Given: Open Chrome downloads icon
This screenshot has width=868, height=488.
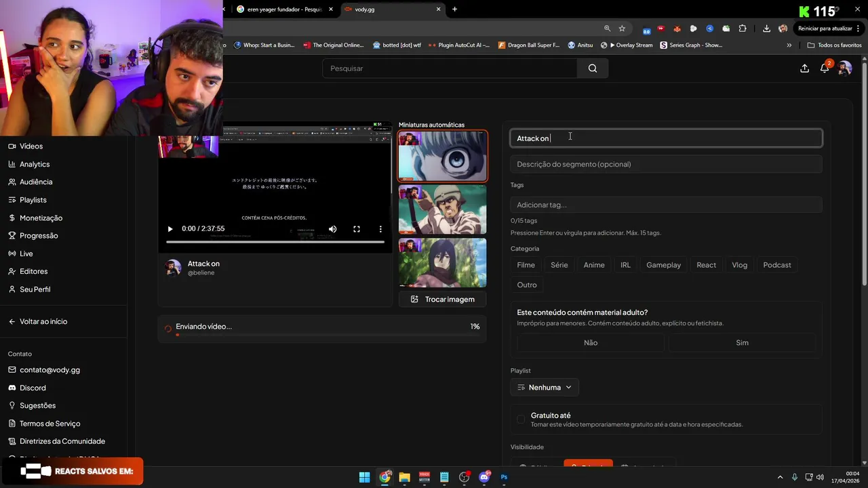Looking at the screenshot, I should point(766,28).
